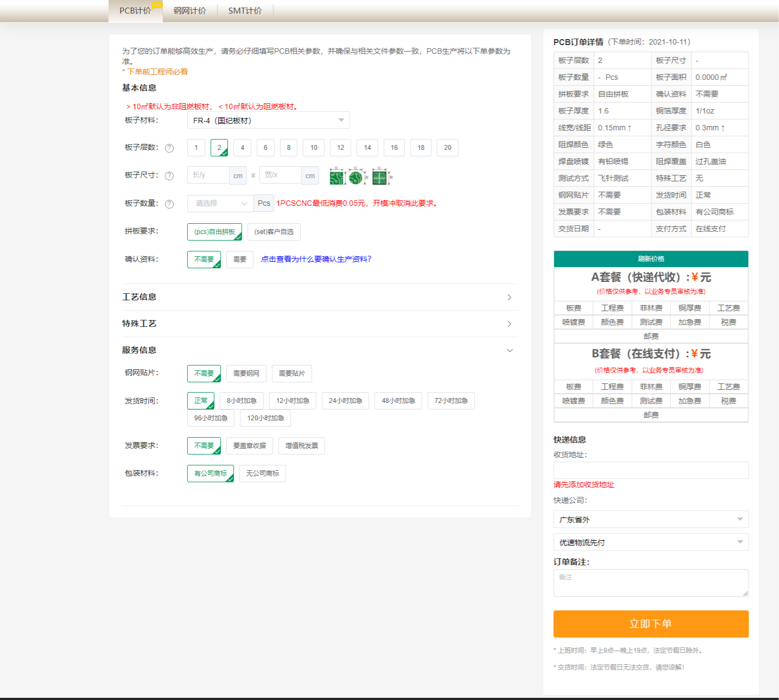The width and height of the screenshot is (779, 700).
Task: Open the 板子数量 请选择 dropdown
Action: point(220,204)
